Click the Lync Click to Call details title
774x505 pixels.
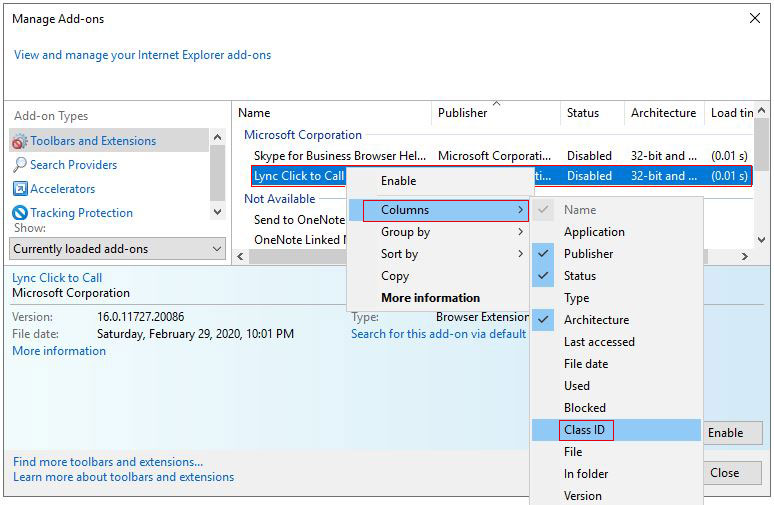pyautogui.click(x=57, y=278)
